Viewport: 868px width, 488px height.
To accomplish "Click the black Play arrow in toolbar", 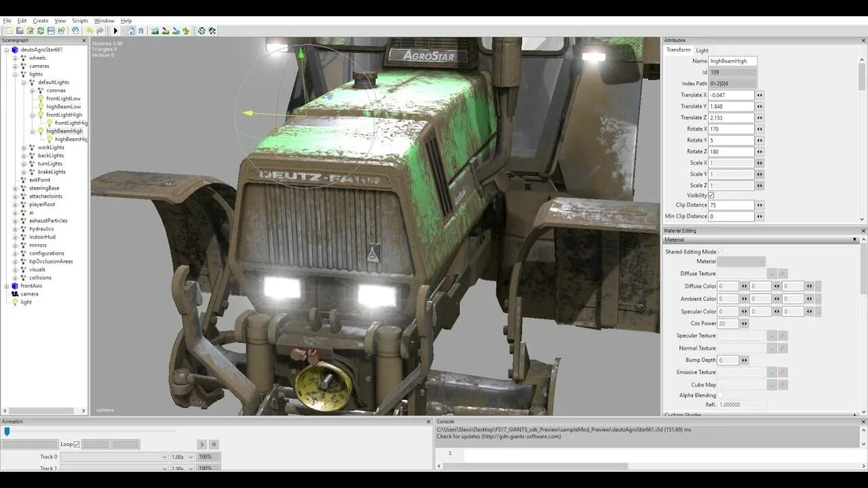I will tap(115, 30).
